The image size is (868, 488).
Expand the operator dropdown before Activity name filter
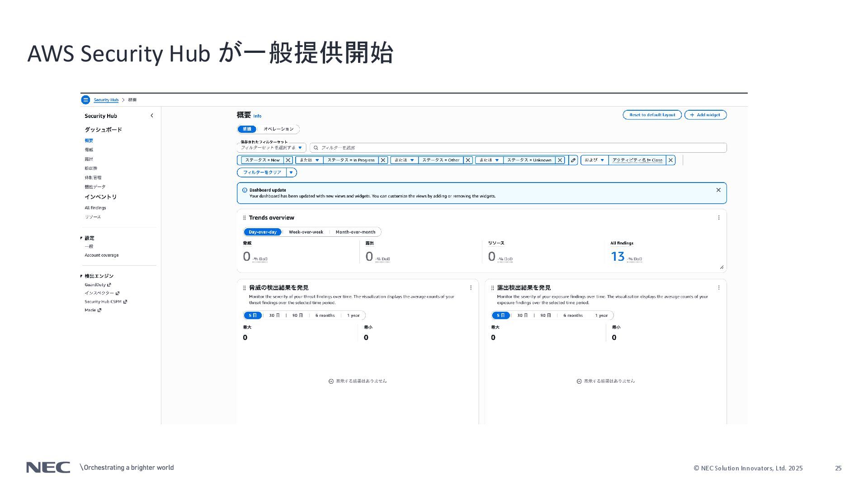pos(594,160)
